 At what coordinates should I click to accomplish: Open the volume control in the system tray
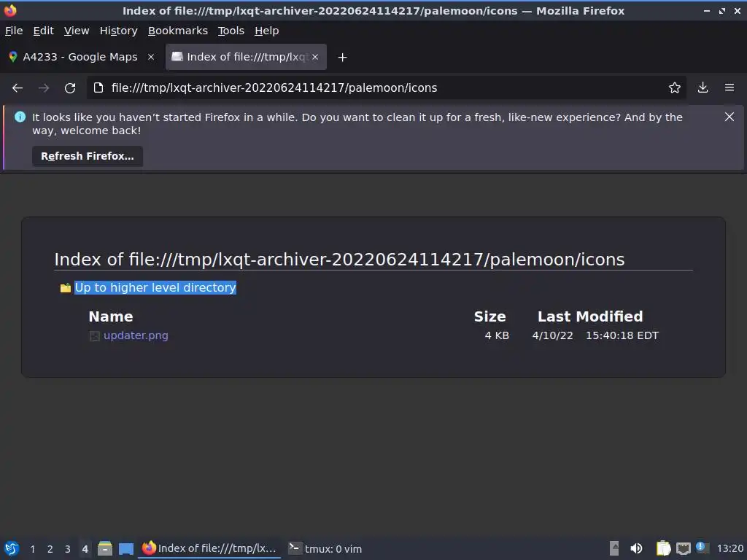(x=636, y=548)
